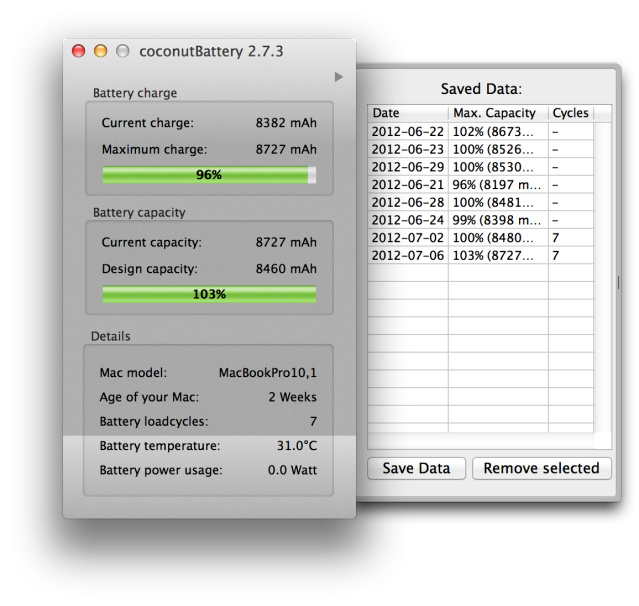Close the coconutBattery window
Image resolution: width=639 pixels, height=606 pixels.
coord(79,51)
